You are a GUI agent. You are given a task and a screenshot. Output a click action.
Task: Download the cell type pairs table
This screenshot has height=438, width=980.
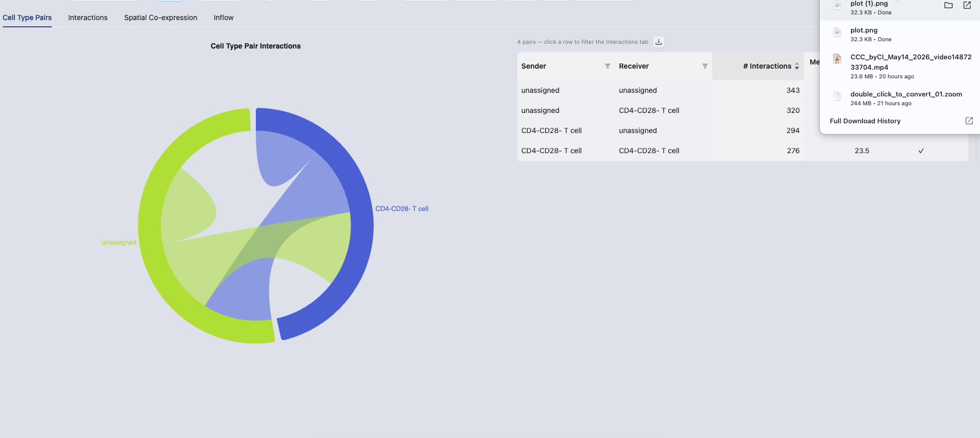coord(659,42)
